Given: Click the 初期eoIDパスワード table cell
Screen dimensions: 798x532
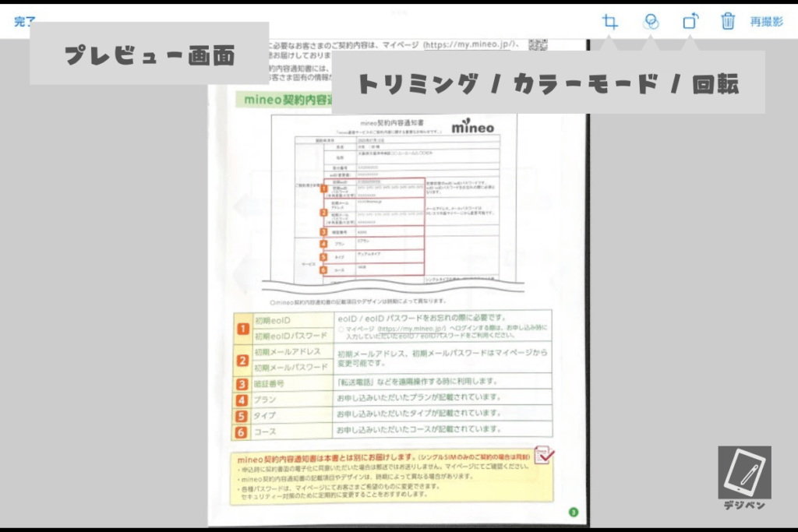Looking at the screenshot, I should coord(291,336).
